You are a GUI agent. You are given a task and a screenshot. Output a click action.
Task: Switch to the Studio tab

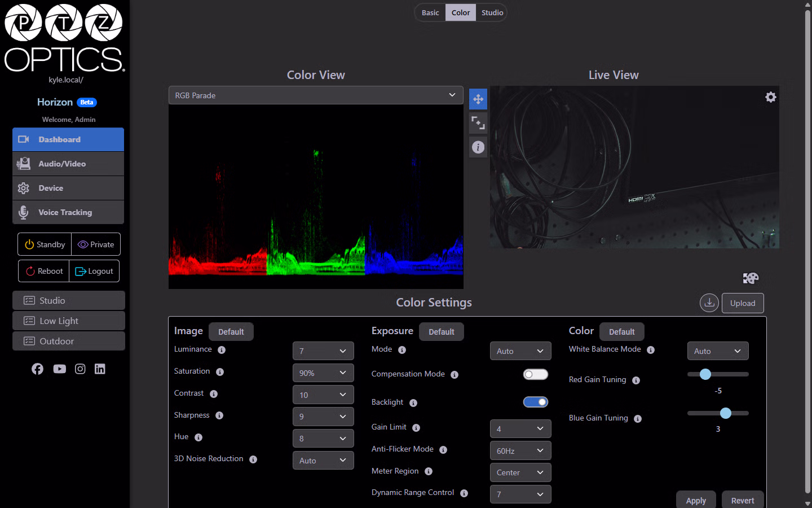click(492, 12)
